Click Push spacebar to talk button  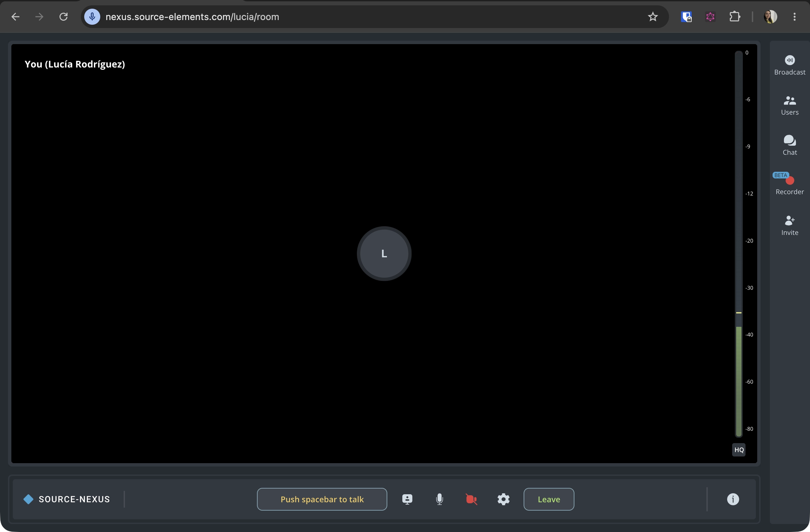(x=322, y=499)
